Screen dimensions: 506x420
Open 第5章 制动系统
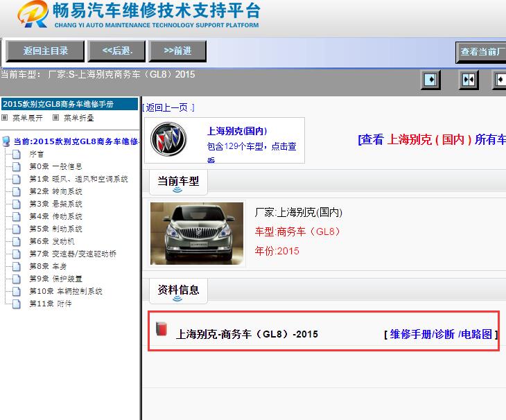click(55, 229)
